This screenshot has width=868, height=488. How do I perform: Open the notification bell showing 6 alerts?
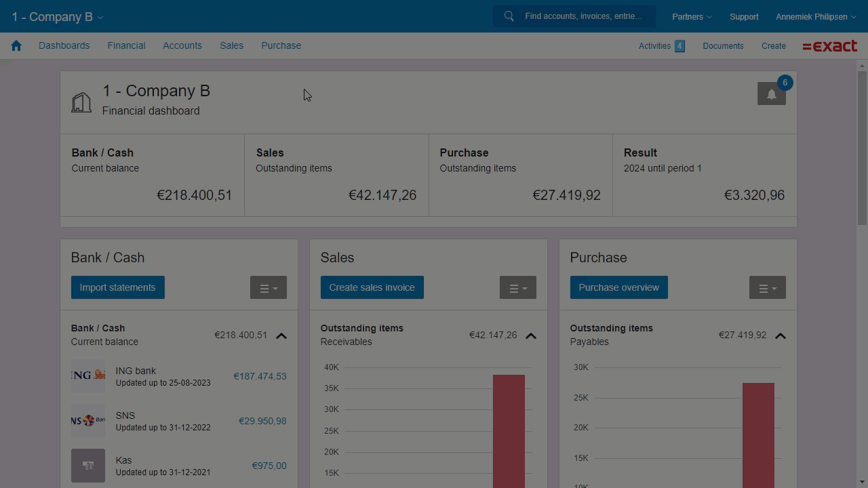point(771,94)
